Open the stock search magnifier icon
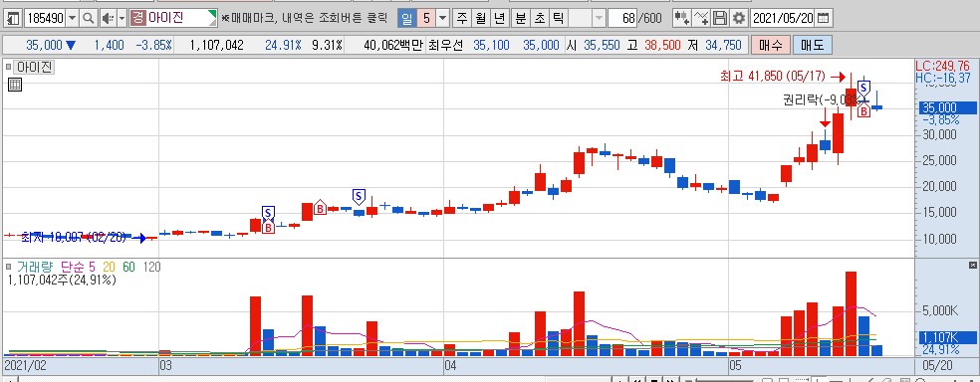This screenshot has height=382, width=980. [89, 18]
